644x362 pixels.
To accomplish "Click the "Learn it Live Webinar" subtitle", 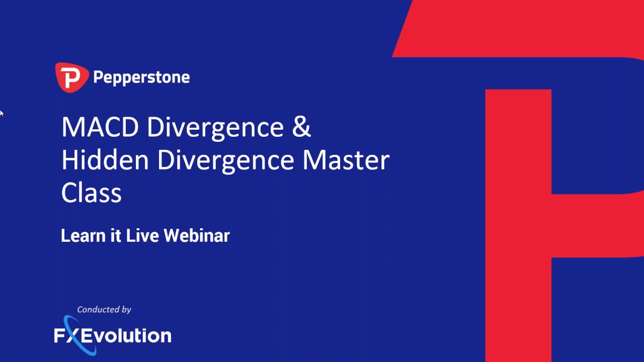I will 145,235.
